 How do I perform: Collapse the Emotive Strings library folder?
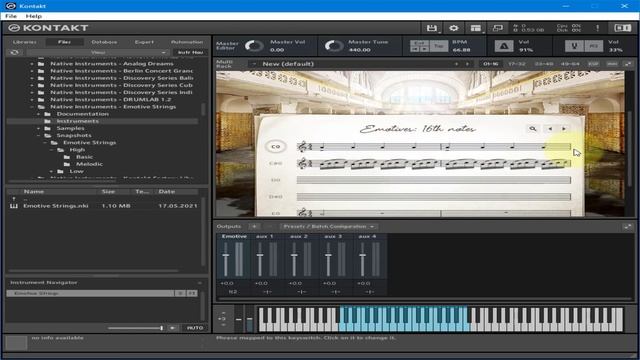pos(32,107)
